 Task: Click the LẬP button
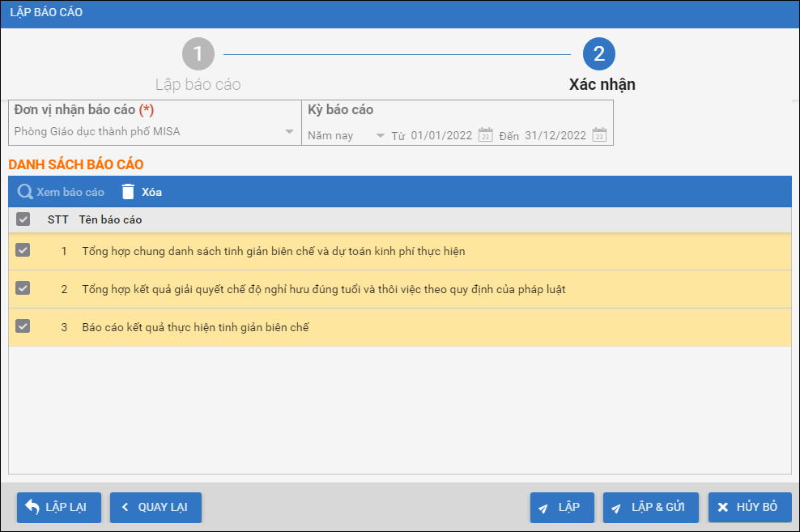[562, 508]
